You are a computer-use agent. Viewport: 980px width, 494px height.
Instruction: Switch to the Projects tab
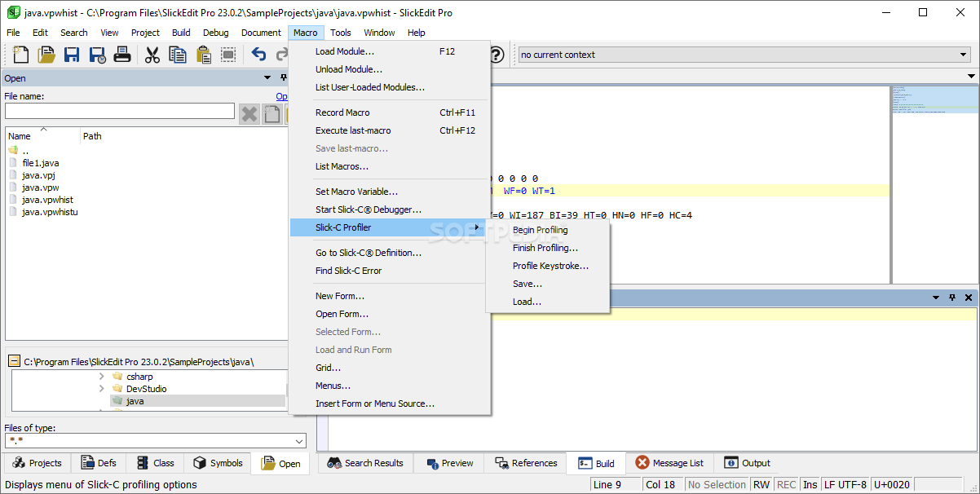(x=38, y=463)
